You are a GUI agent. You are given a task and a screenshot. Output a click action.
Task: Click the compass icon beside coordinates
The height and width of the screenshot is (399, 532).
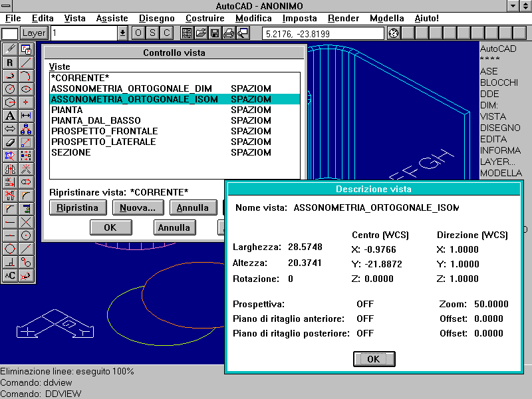394,33
